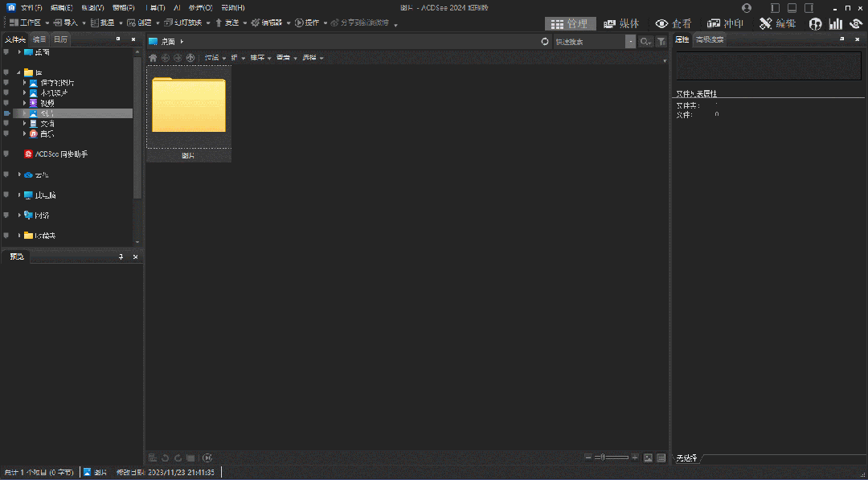Click the 快速搜索 quick search input field
Screen dimensions: 868x480
[590, 42]
